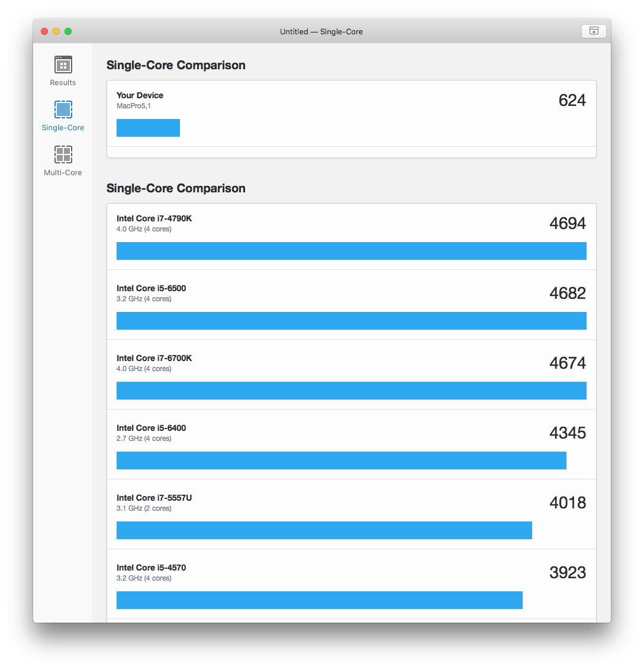The width and height of the screenshot is (644, 670).
Task: Click the 'Intel Core i5-4570' name
Action: [x=152, y=568]
